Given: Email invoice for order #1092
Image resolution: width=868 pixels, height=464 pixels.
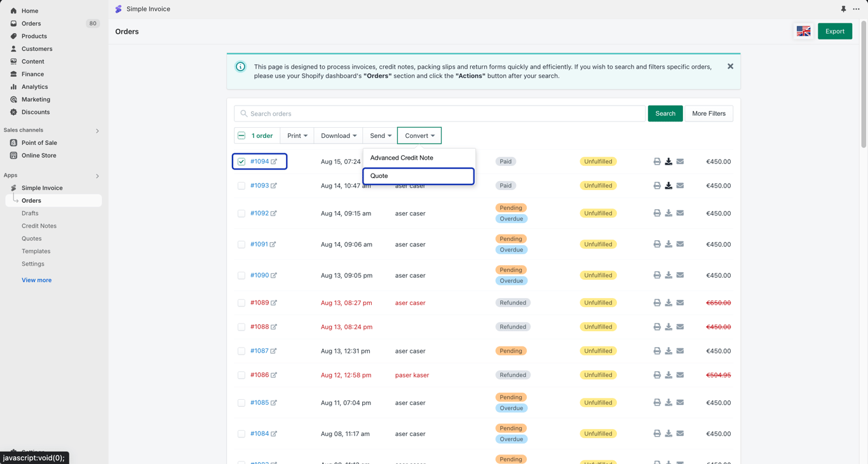Looking at the screenshot, I should (x=680, y=214).
